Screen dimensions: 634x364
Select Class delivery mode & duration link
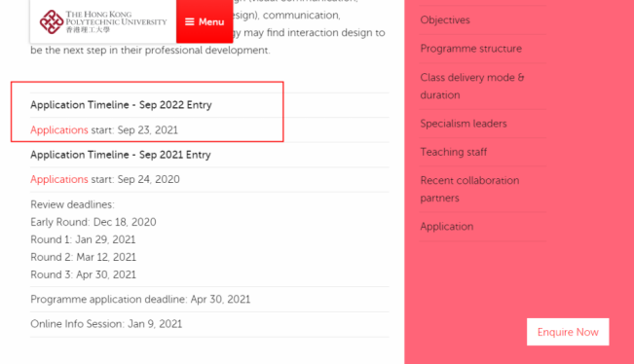[472, 86]
